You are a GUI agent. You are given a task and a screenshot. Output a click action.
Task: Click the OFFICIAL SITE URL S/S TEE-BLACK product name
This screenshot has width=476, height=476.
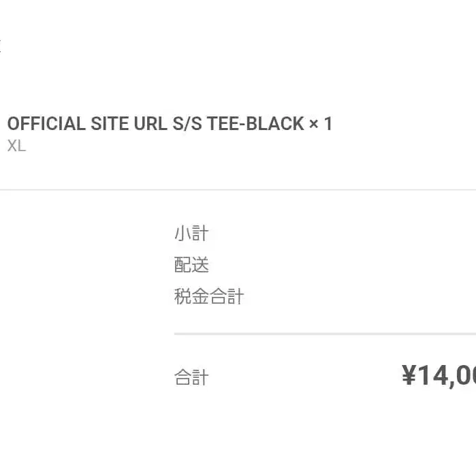coord(155,124)
